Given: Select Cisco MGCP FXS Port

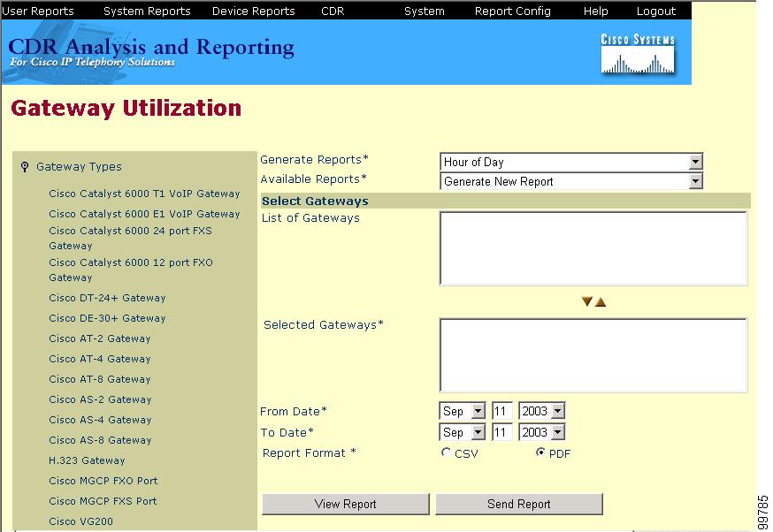Looking at the screenshot, I should coord(103,501).
